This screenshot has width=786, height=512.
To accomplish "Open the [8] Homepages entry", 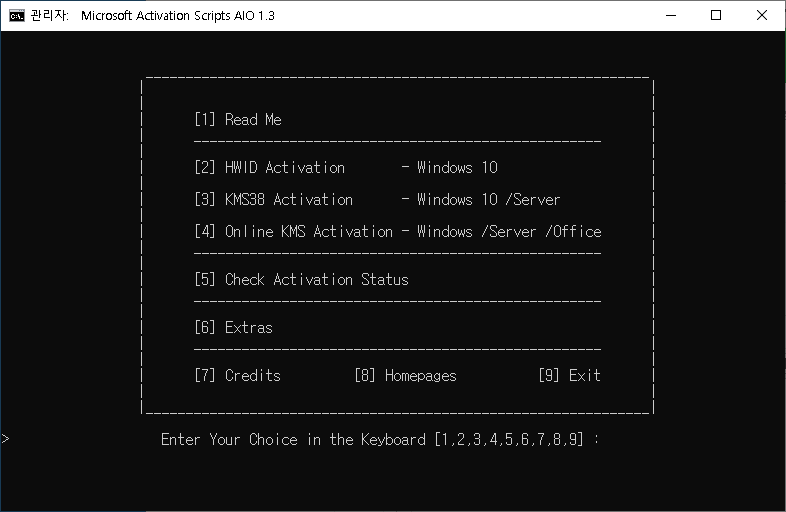I will [x=405, y=376].
